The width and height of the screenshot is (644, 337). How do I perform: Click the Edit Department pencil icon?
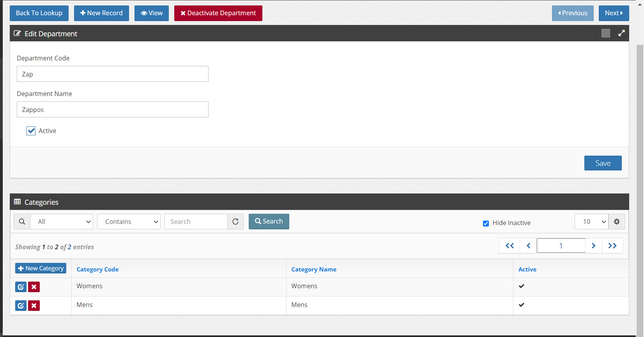pos(17,34)
